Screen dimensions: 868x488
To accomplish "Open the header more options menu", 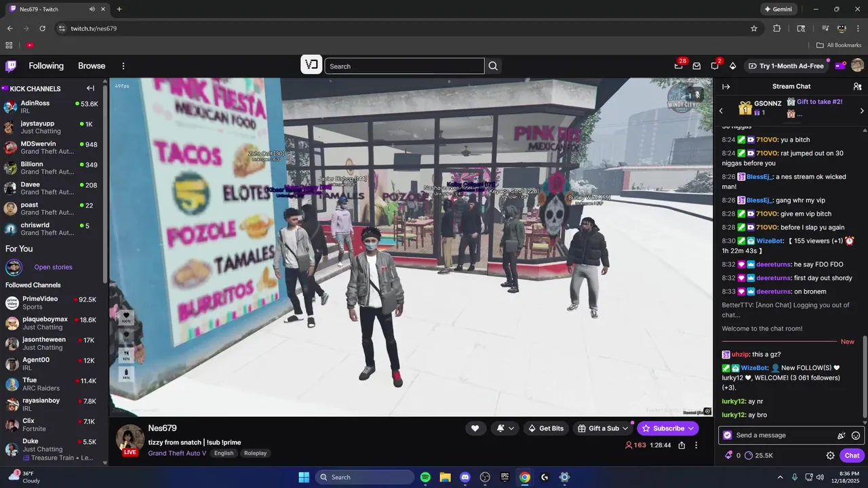I will point(123,66).
